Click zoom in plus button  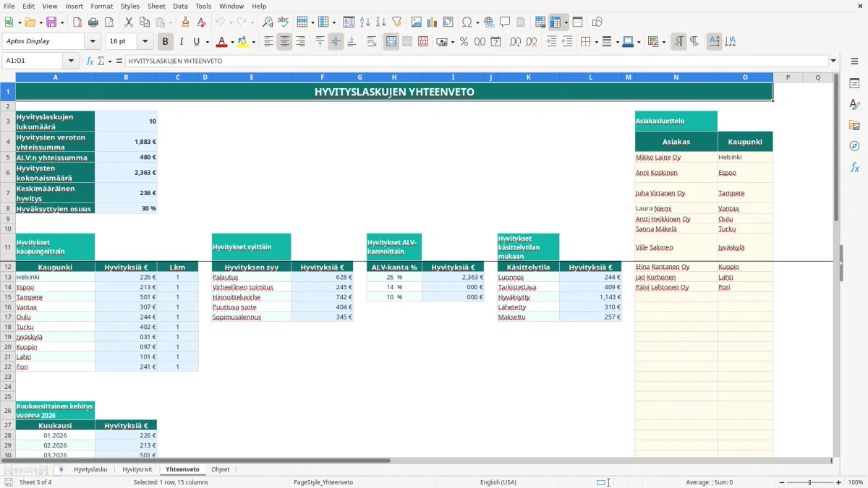point(838,482)
